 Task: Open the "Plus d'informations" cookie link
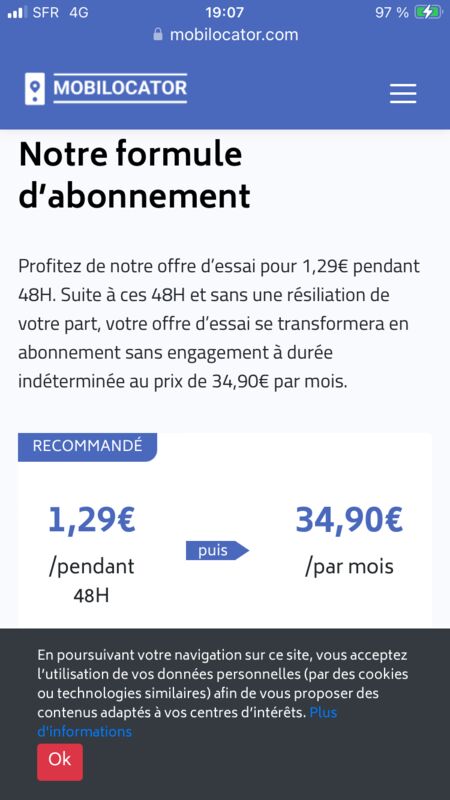(x=187, y=722)
